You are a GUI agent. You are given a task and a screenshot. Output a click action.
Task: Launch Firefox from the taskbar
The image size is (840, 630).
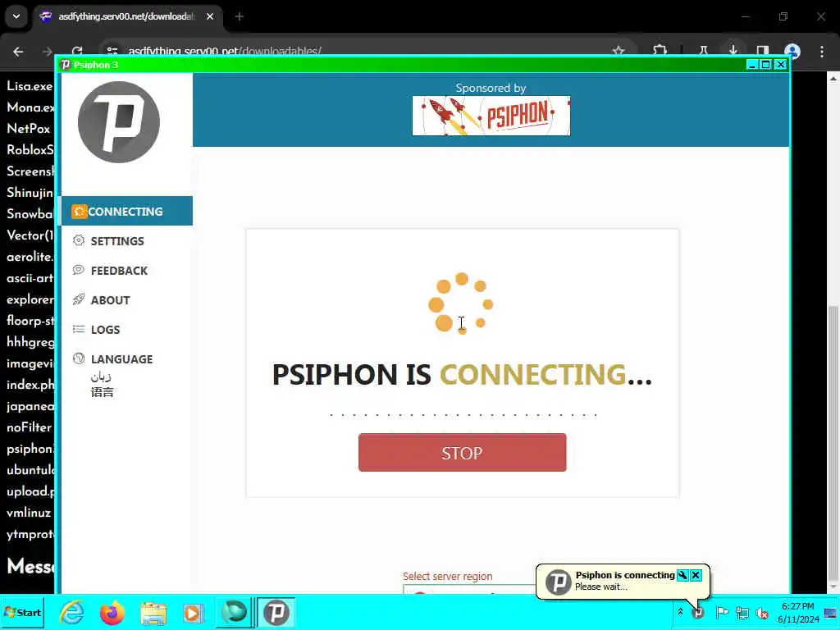112,612
